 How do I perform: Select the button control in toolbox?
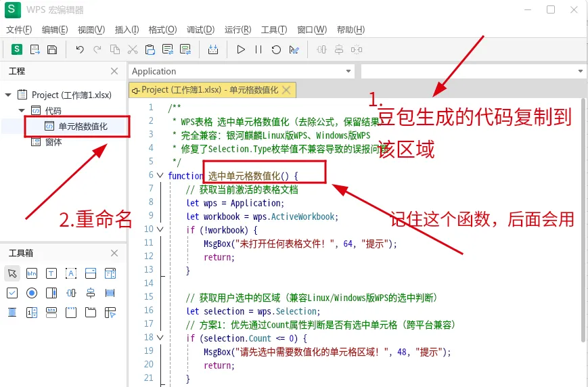tap(32, 273)
